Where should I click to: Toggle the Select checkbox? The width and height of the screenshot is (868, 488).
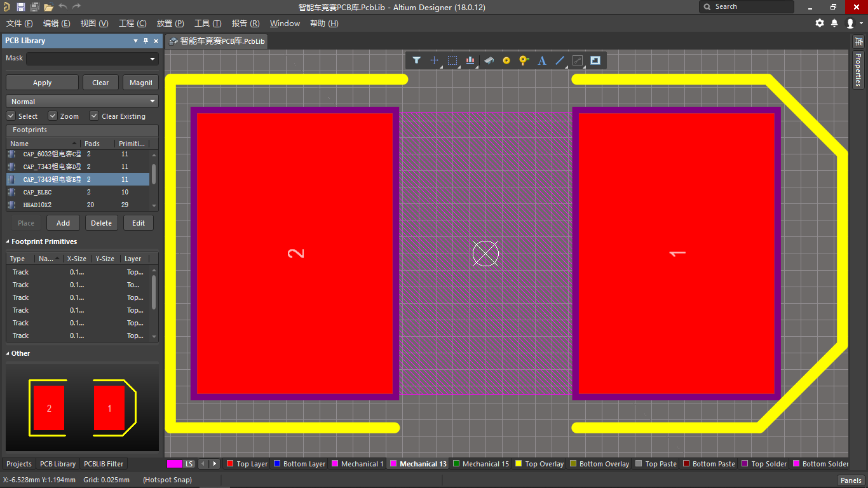(x=11, y=116)
